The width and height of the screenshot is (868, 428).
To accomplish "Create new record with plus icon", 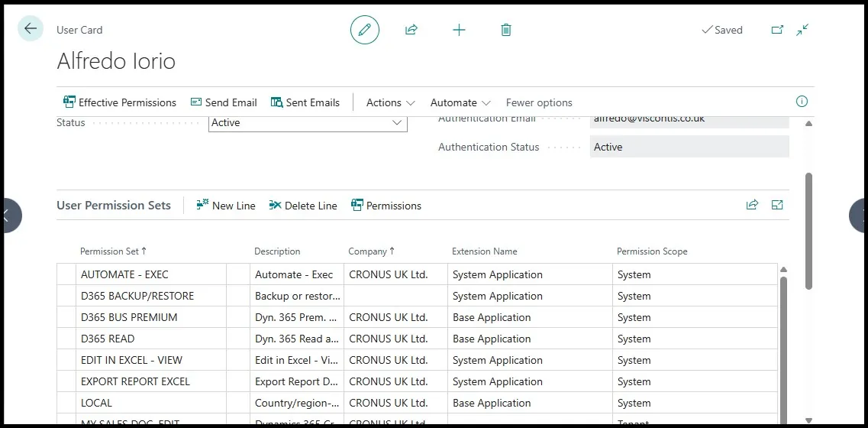I will click(459, 30).
